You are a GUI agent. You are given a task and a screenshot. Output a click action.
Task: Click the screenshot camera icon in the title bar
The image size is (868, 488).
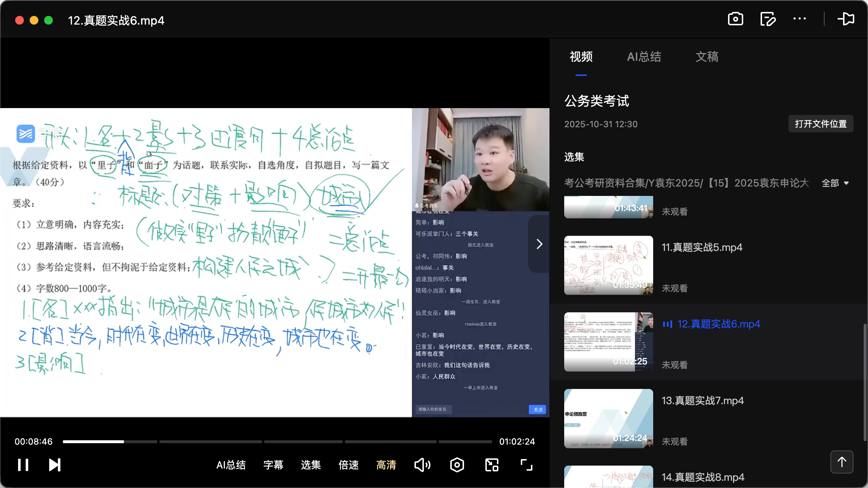(x=736, y=19)
